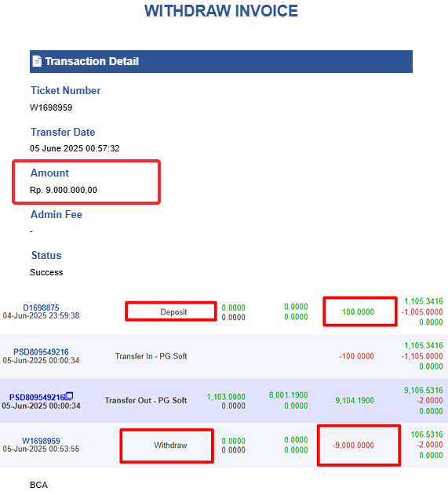Click the timestamp 05-Jun-2025 00:53:55
Viewport: 448px width, 495px height.
click(41, 449)
